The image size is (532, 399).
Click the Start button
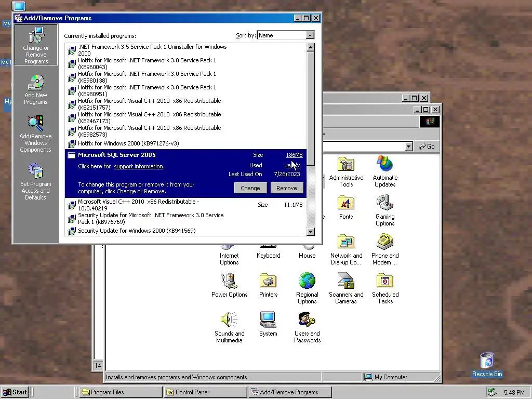[x=15, y=392]
